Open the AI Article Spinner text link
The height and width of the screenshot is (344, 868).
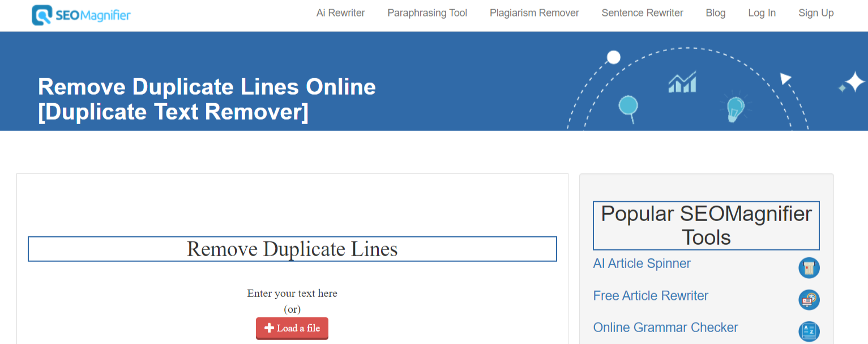(x=642, y=264)
